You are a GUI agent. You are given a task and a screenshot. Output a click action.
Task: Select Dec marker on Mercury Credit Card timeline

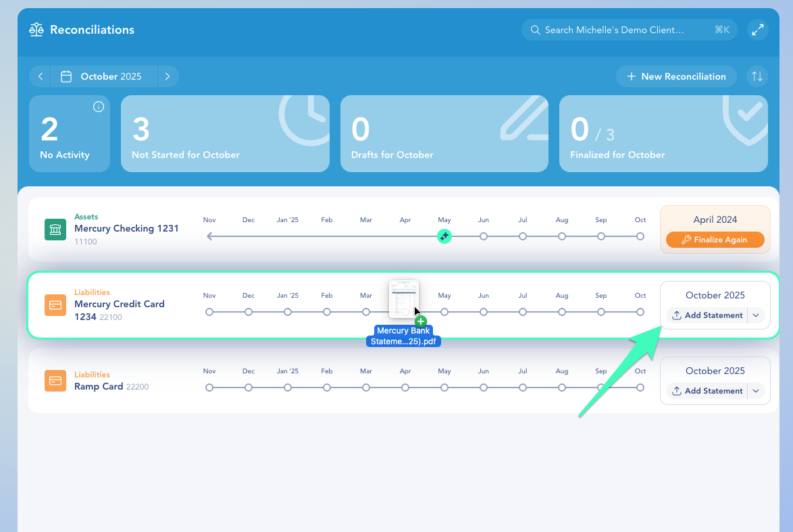(249, 312)
